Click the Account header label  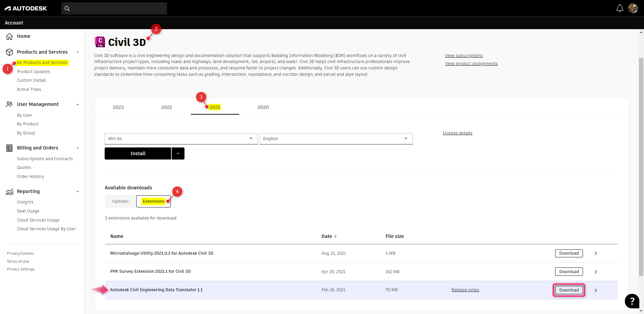click(x=14, y=23)
